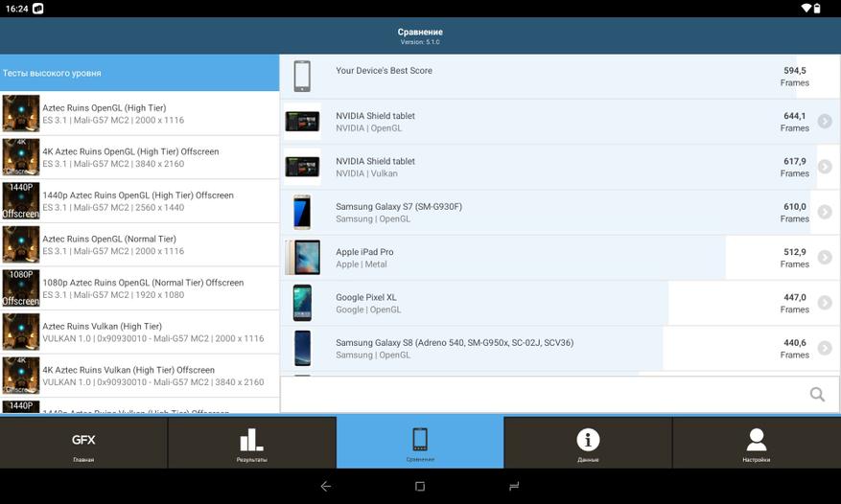Click Aztec Ruins OpenGL High Tier thumbnail

pyautogui.click(x=21, y=113)
